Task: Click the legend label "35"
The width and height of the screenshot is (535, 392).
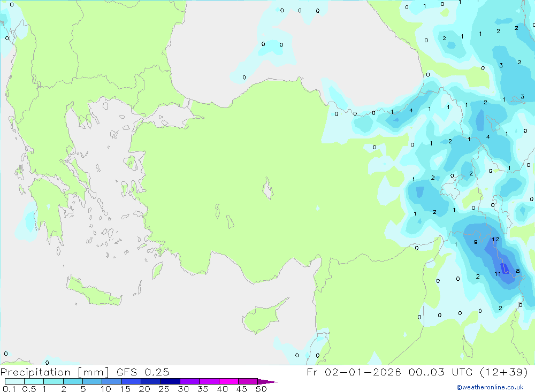Action: 203,389
